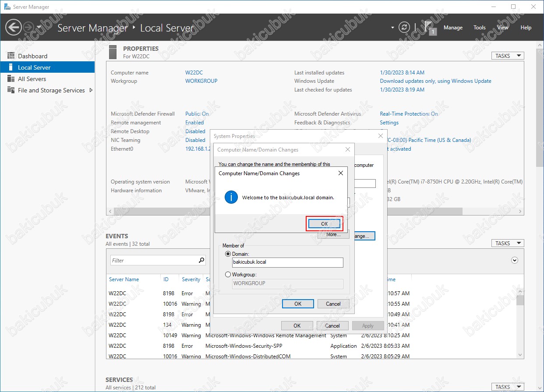Click the forward navigation arrow in Server Manager
This screenshot has width=544, height=392.
click(x=28, y=28)
